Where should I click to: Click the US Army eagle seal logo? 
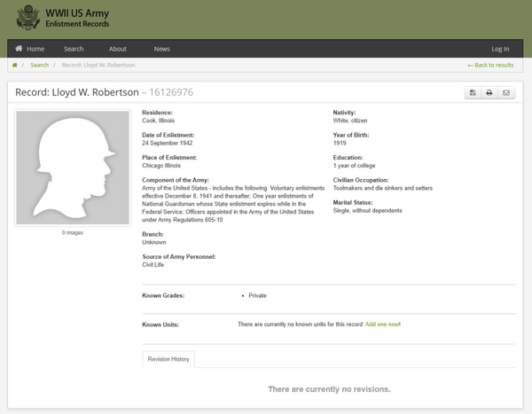click(x=27, y=18)
